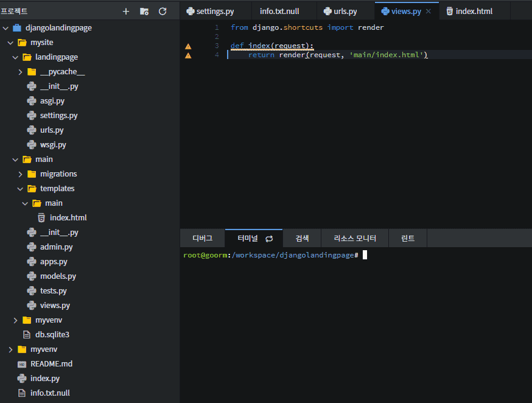Collapse the mysite folder chevron
This screenshot has height=403, width=532.
(10, 43)
